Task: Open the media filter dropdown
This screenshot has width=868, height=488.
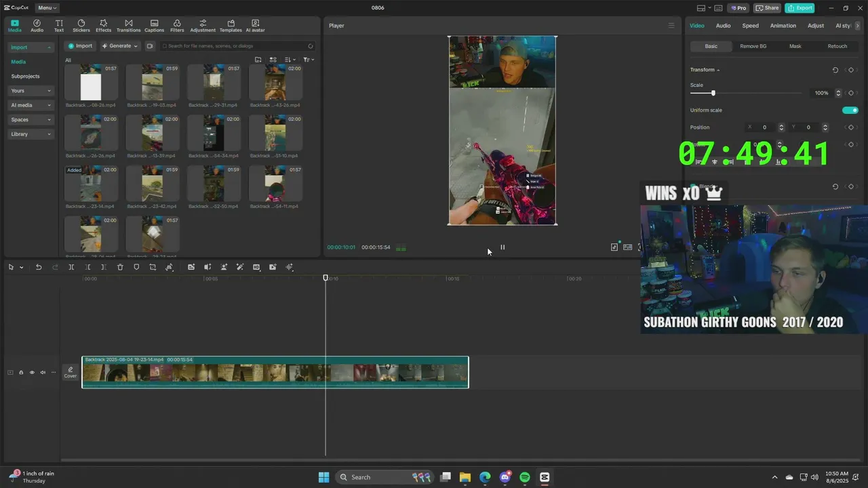Action: click(x=308, y=60)
